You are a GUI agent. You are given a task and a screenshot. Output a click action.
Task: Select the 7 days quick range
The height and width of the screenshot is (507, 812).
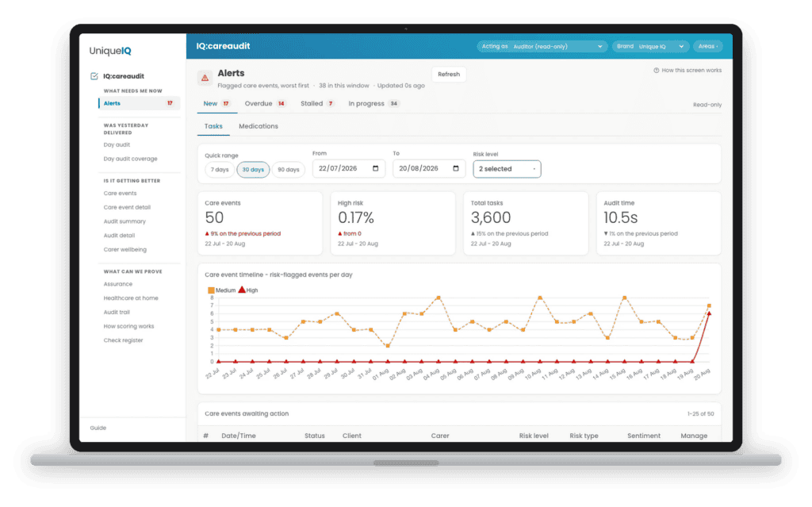pos(220,170)
